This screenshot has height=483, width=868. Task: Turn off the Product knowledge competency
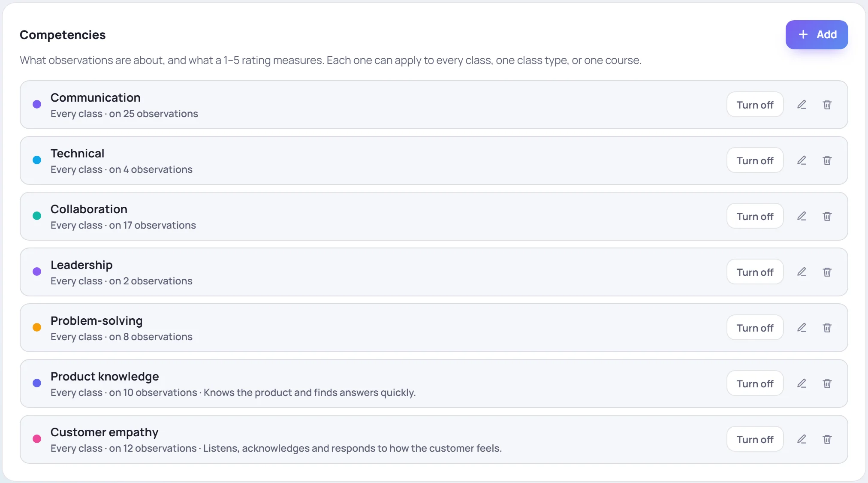click(755, 383)
